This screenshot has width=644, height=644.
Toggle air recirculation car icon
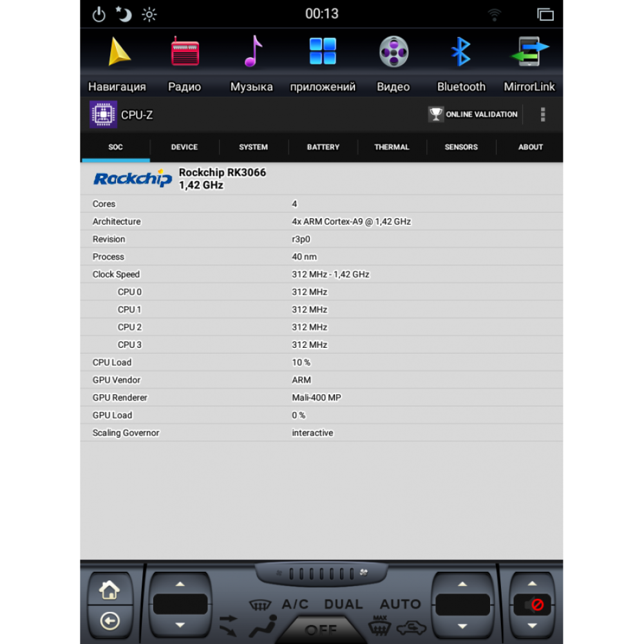(x=412, y=628)
